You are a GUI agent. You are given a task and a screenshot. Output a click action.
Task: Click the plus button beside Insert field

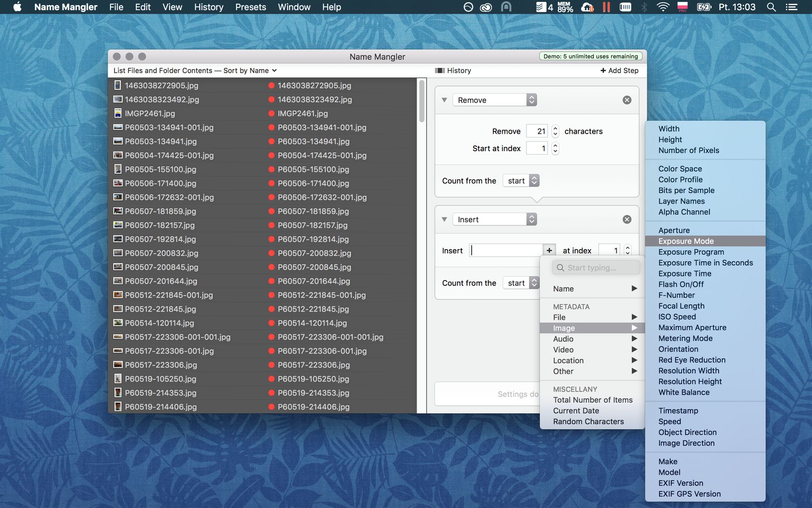[x=549, y=250]
